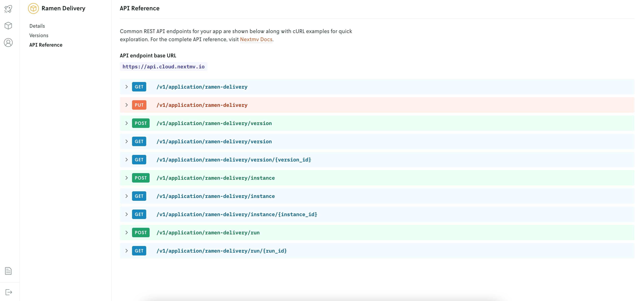Click the orange Ramen Delivery app icon
Image resolution: width=644 pixels, height=301 pixels.
(33, 8)
